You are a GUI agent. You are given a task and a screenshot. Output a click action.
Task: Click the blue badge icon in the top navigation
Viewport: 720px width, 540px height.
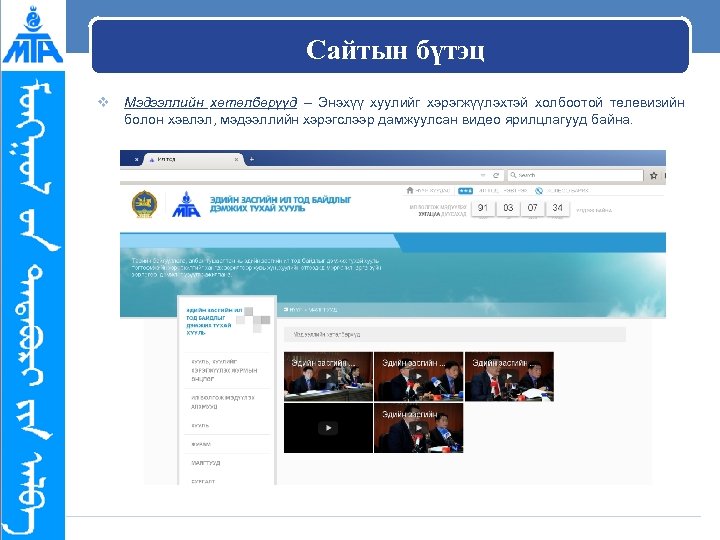coord(465,191)
